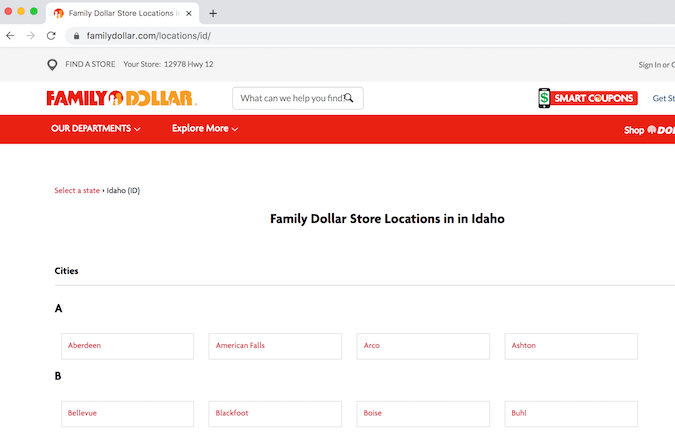Viewport: 675px width, 436px height.
Task: Expand the OUR DEPARTMENTS menu
Action: 96,128
